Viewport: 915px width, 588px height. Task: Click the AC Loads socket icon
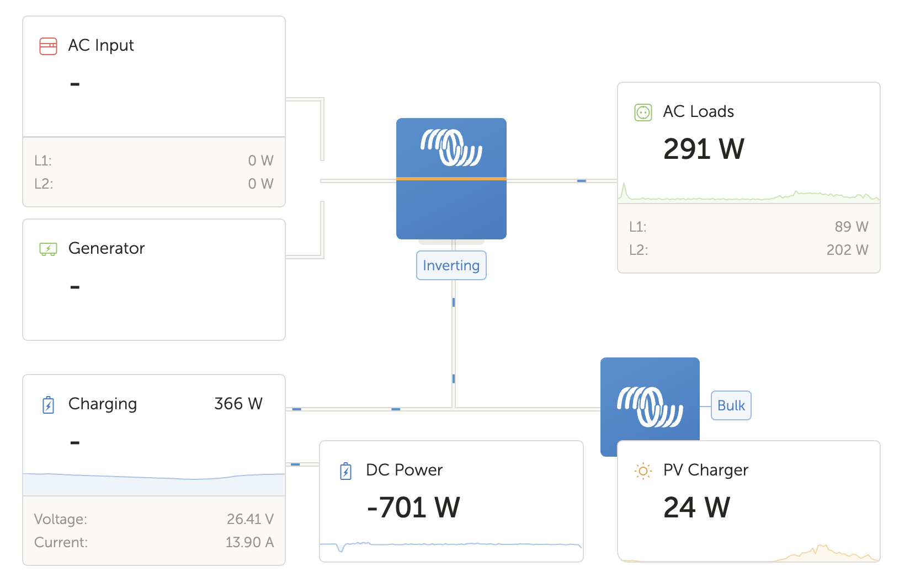click(643, 112)
